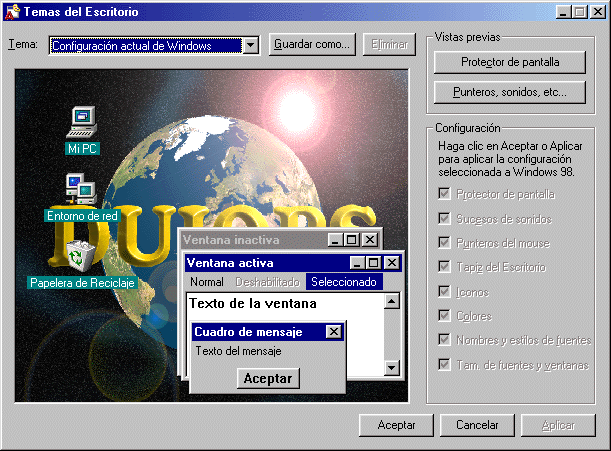Select the Seleccionado menu item in preview
The width and height of the screenshot is (611, 451).
(344, 282)
